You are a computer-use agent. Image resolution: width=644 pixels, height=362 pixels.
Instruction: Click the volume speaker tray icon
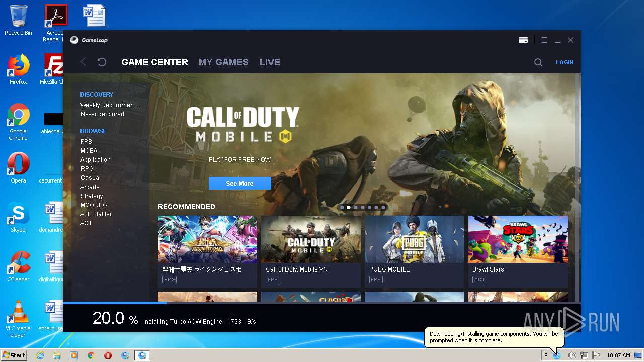(x=571, y=355)
